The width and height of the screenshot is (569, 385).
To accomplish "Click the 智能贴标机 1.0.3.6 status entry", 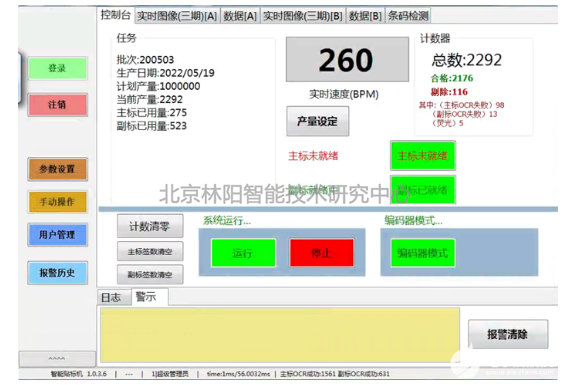I will tap(79, 374).
